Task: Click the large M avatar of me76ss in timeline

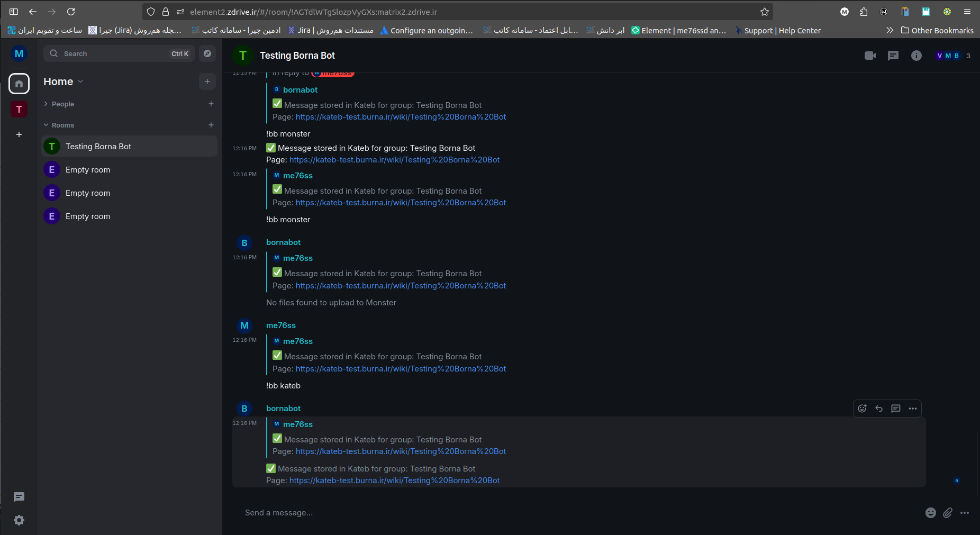Action: pyautogui.click(x=244, y=325)
